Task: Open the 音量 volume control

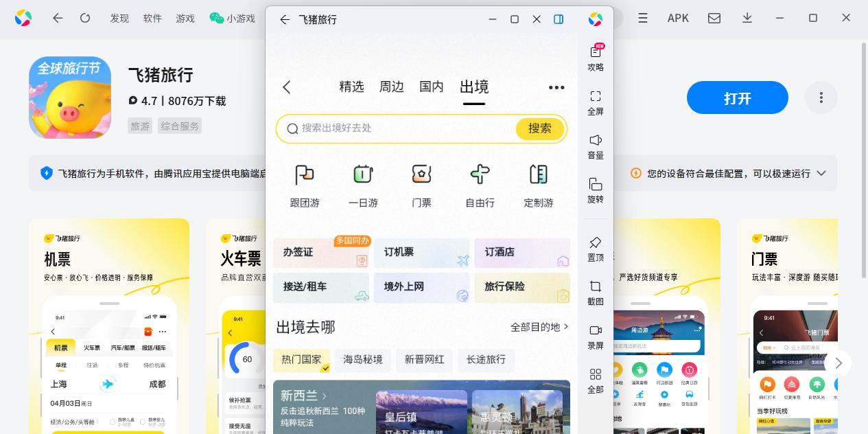Action: (x=596, y=146)
